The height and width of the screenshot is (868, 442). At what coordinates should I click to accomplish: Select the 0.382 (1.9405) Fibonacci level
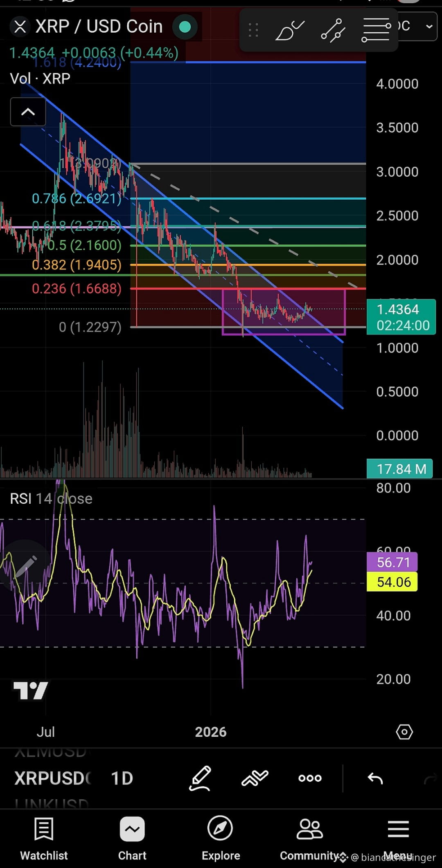point(77,265)
